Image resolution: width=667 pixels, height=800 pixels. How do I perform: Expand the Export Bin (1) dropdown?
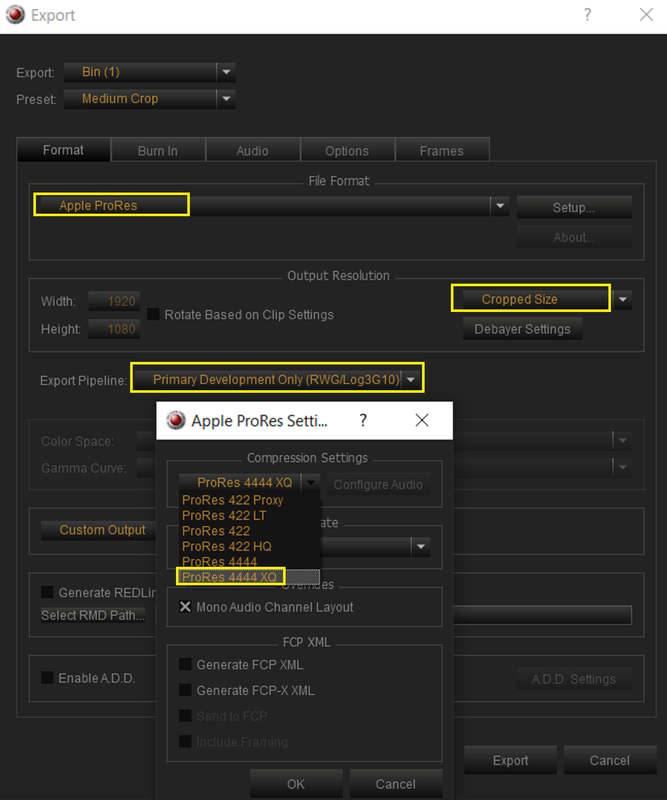point(226,72)
